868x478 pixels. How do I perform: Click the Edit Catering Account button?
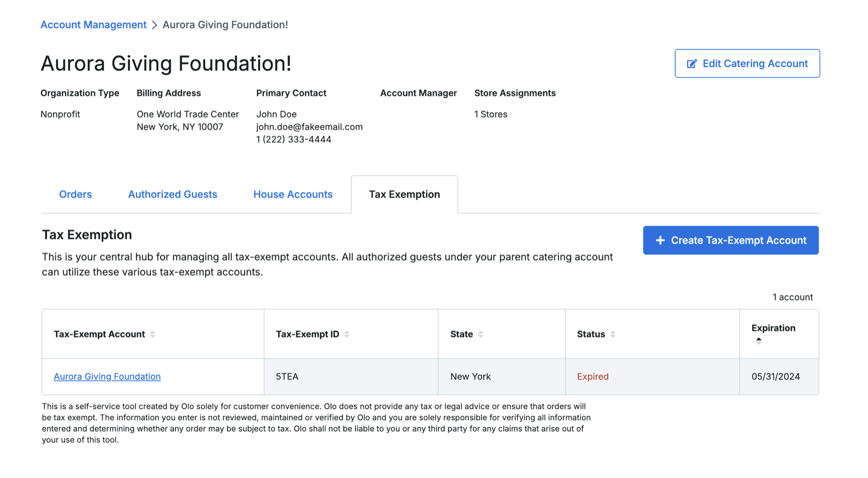[x=747, y=63]
